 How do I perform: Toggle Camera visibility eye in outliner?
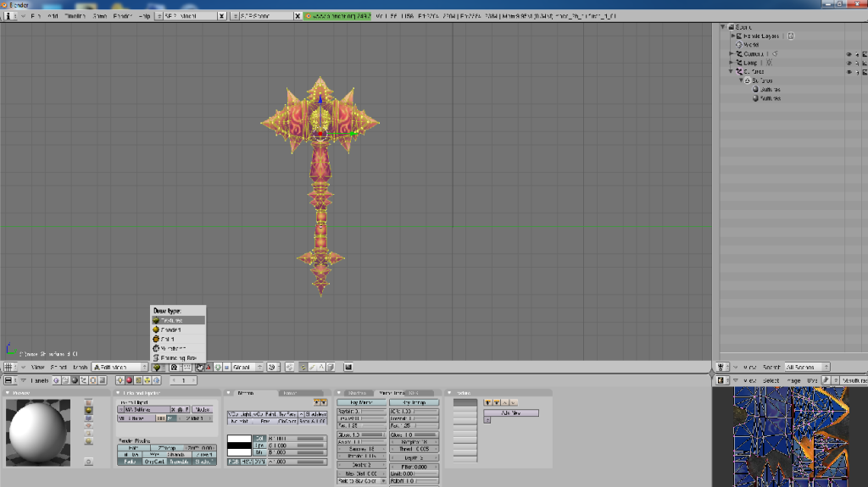pyautogui.click(x=849, y=54)
